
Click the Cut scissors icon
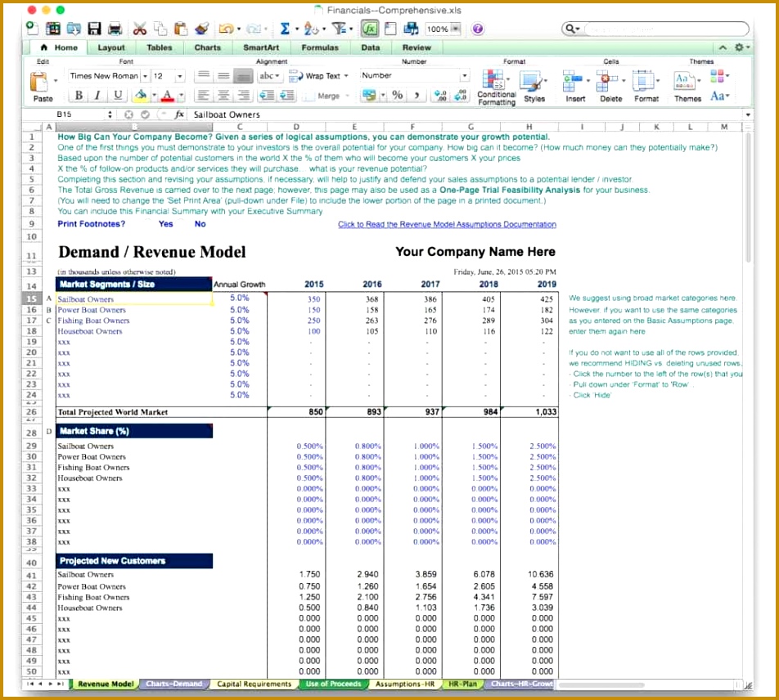pos(140,29)
